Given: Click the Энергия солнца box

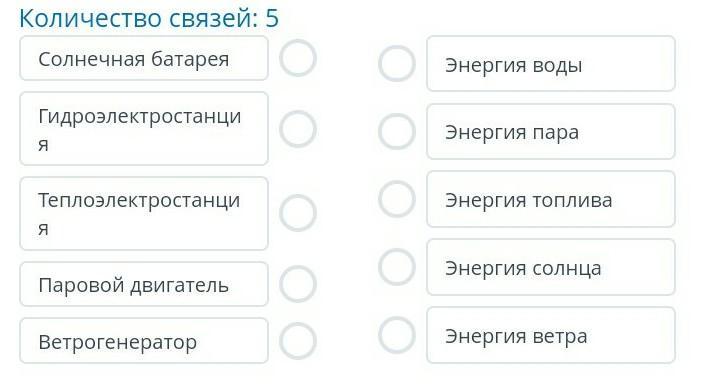Looking at the screenshot, I should (551, 267).
